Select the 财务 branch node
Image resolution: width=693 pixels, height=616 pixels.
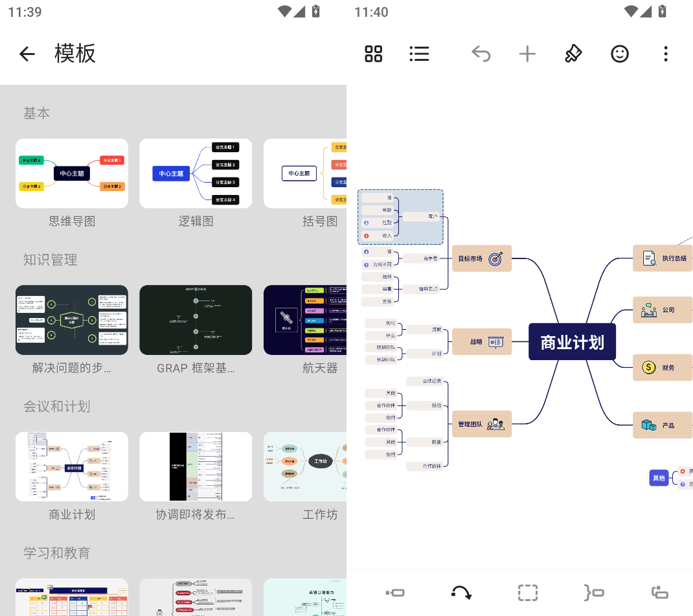point(663,368)
